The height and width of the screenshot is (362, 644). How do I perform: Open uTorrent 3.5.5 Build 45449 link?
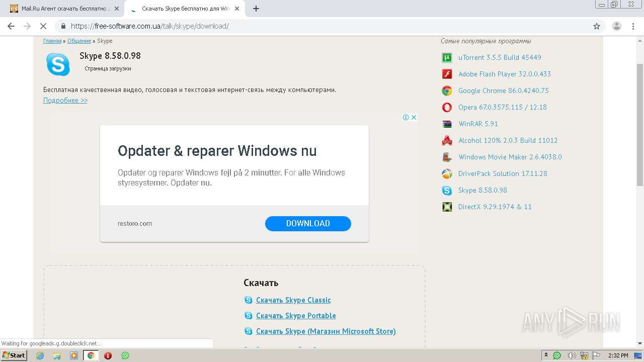click(x=500, y=57)
